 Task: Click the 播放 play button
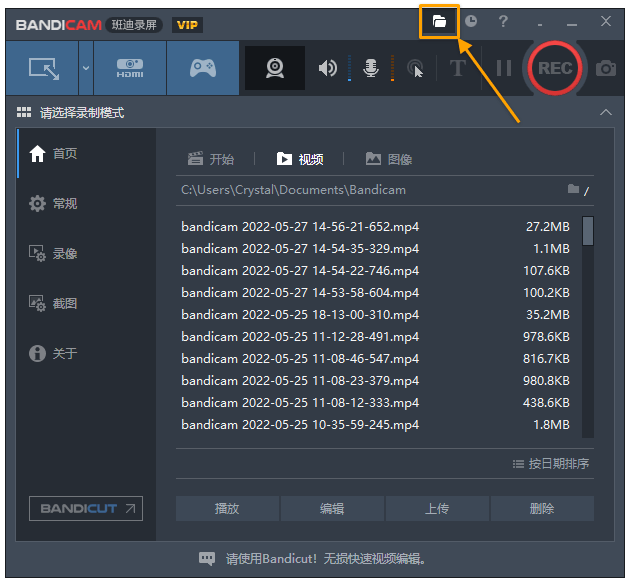pos(227,508)
